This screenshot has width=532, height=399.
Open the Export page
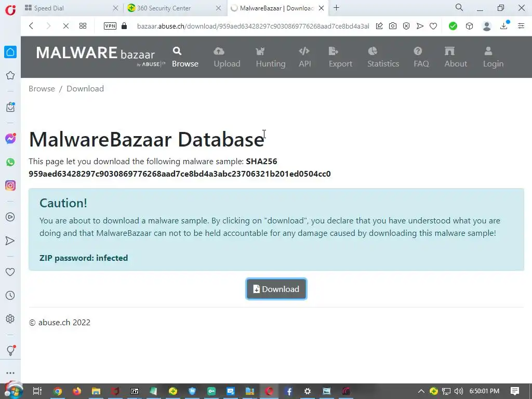[340, 57]
